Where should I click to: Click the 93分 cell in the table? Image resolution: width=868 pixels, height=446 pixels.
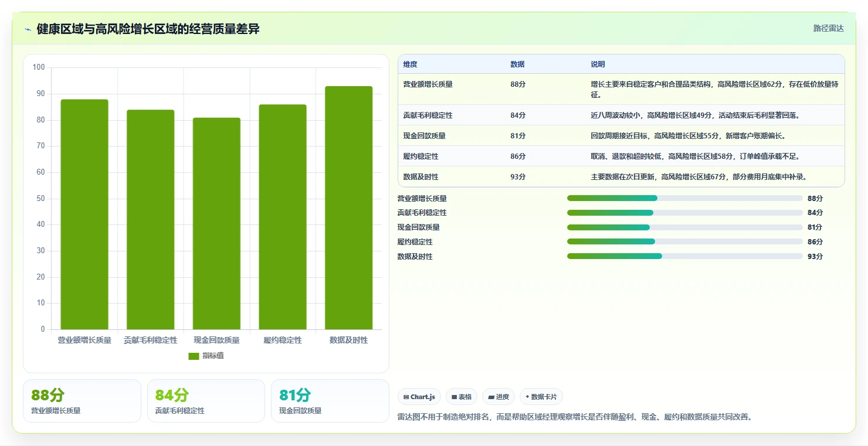pos(518,177)
